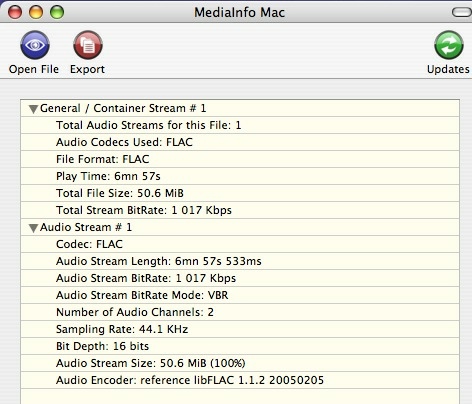
Task: Click the Open File eye icon
Action: pyautogui.click(x=35, y=45)
